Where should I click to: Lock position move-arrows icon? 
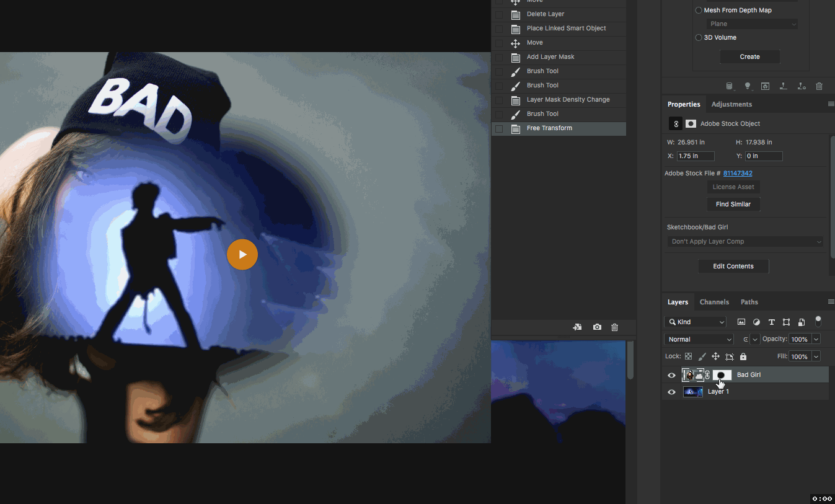[715, 356]
